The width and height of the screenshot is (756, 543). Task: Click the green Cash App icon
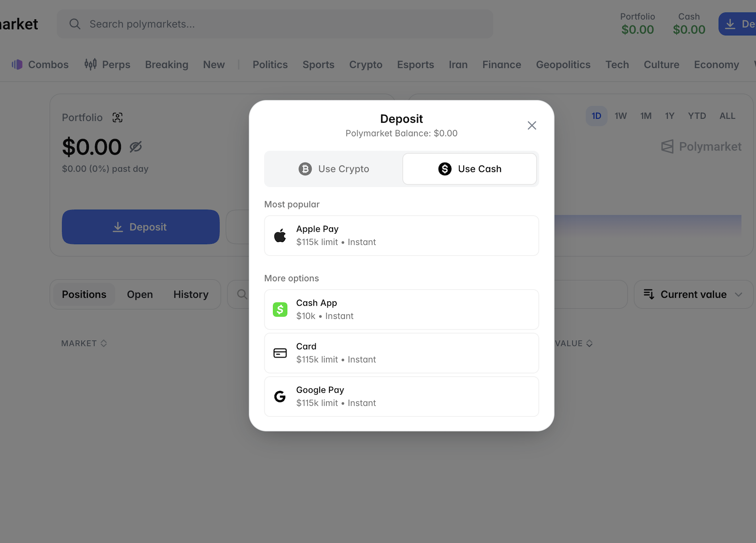280,309
